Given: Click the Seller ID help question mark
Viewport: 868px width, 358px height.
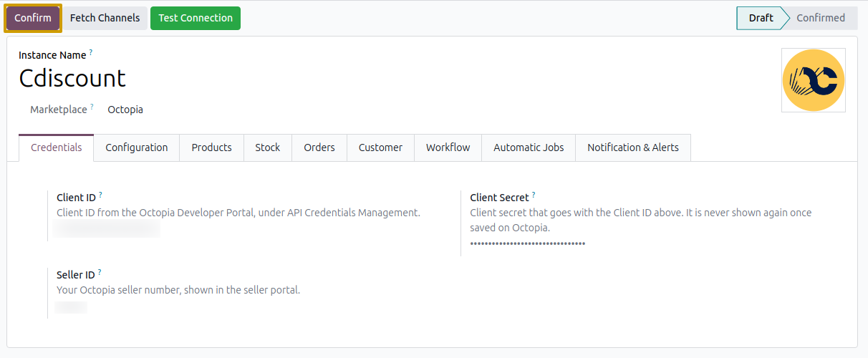Looking at the screenshot, I should tap(100, 272).
